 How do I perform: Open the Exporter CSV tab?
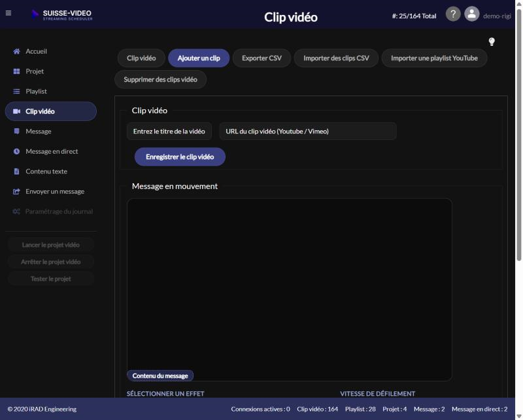[x=261, y=58]
